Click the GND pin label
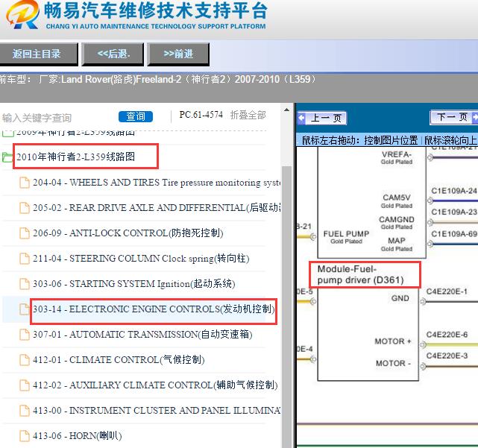The height and width of the screenshot is (448, 478). point(400,298)
